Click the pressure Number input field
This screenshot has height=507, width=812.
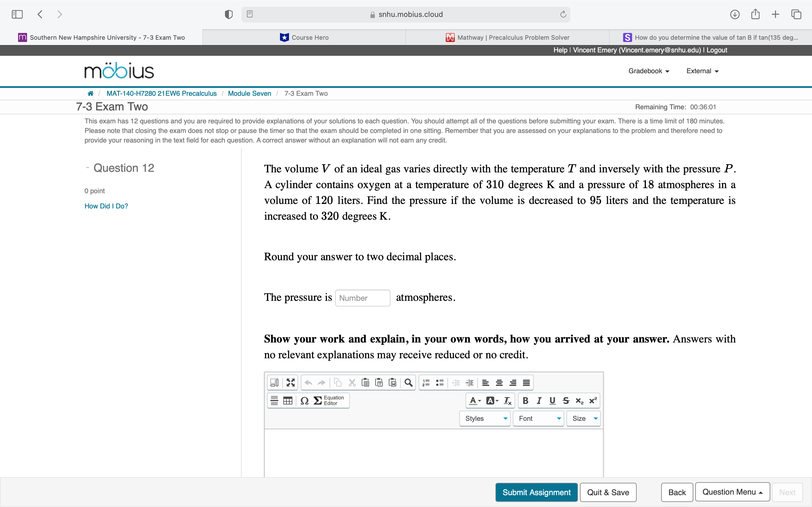(362, 297)
